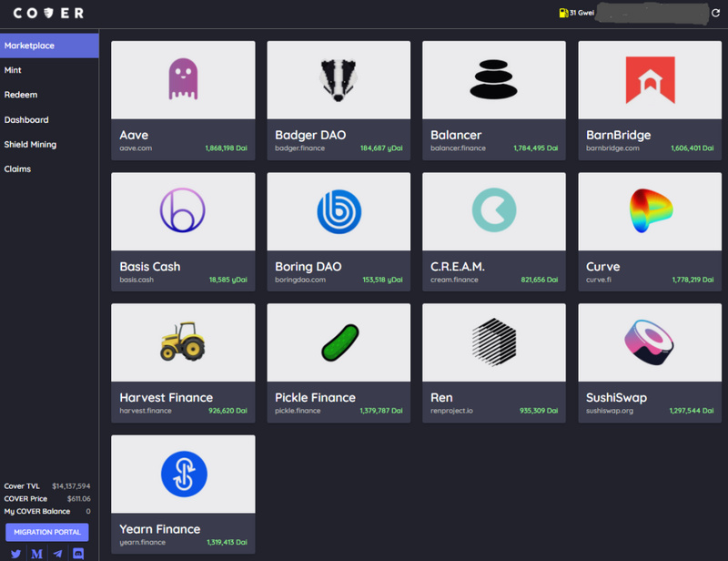Screen dimensions: 728x561
Task: Open the Medium link icon
Action: (x=36, y=554)
